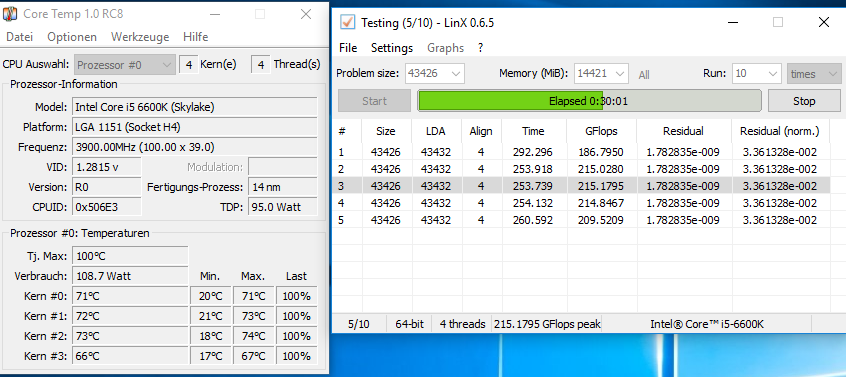Open the Datei menu in Core Temp
This screenshot has height=377, width=846.
19,37
